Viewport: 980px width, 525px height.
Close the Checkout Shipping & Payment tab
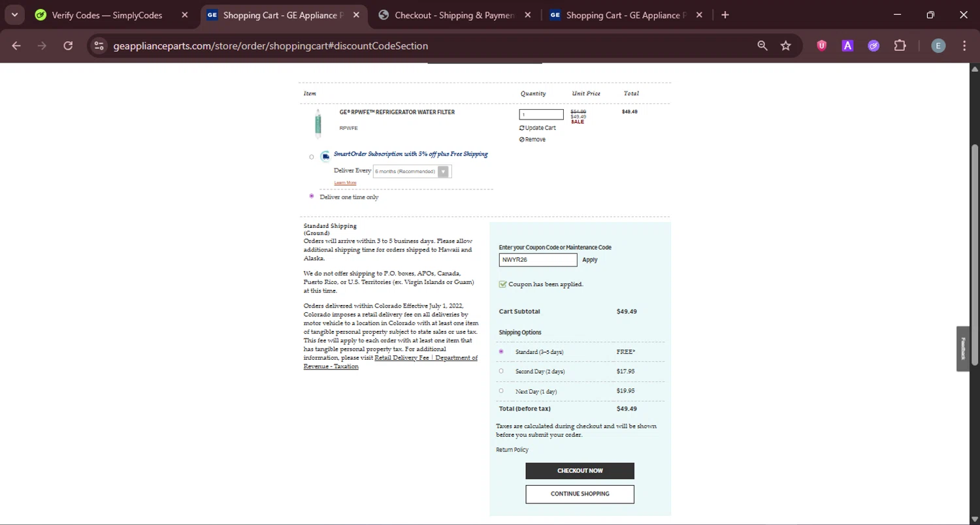528,15
